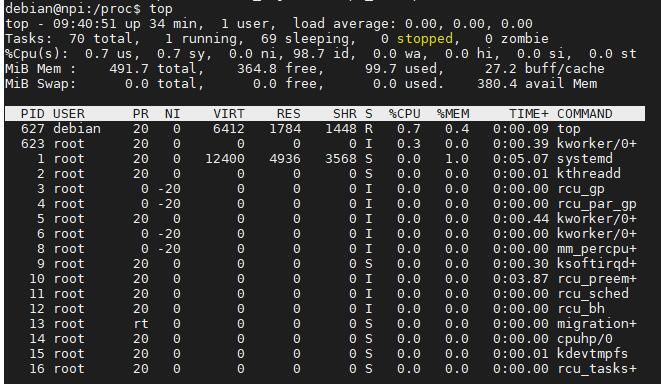Image resolution: width=661 pixels, height=384 pixels.
Task: Click the kdevtmpfs command name
Action: (592, 354)
